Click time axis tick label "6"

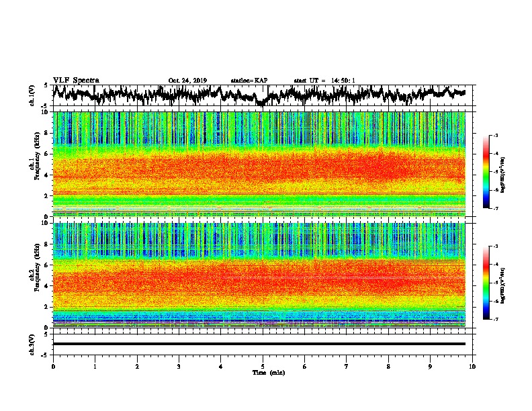305,367
